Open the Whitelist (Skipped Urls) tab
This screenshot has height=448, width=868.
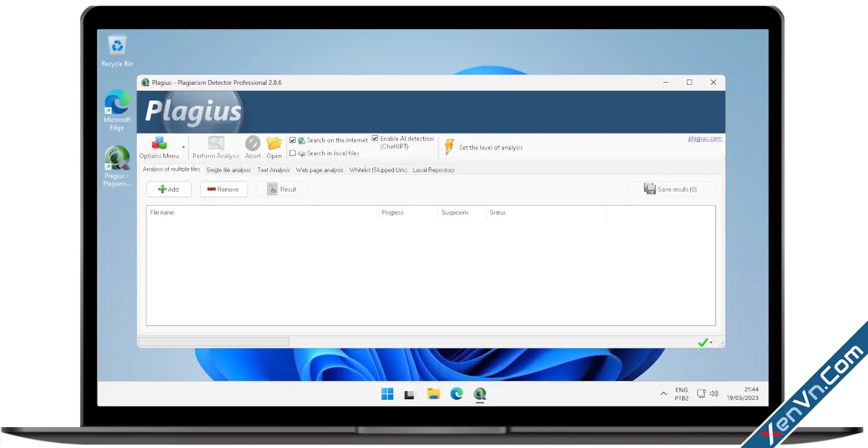(378, 170)
